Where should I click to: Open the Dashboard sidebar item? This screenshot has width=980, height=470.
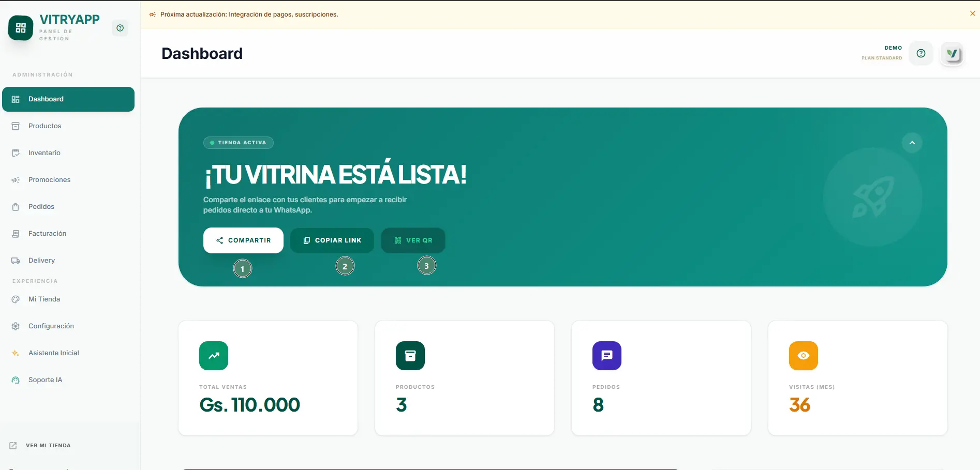[x=68, y=99]
